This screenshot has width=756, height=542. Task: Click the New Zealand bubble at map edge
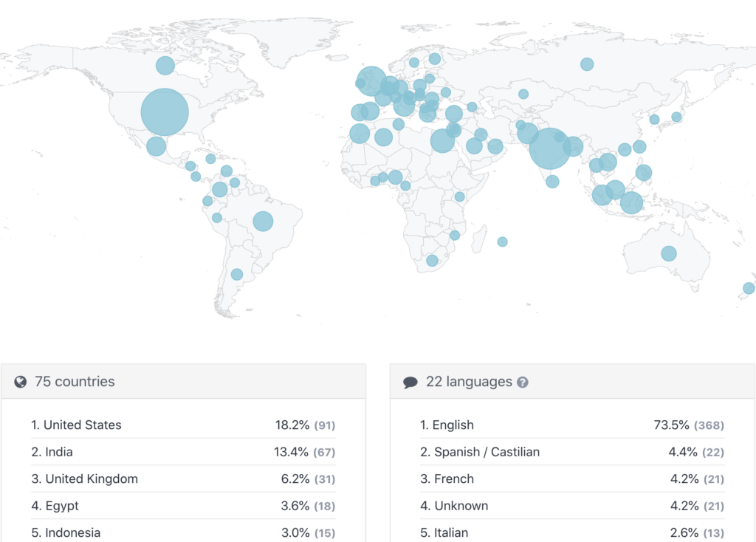point(749,288)
